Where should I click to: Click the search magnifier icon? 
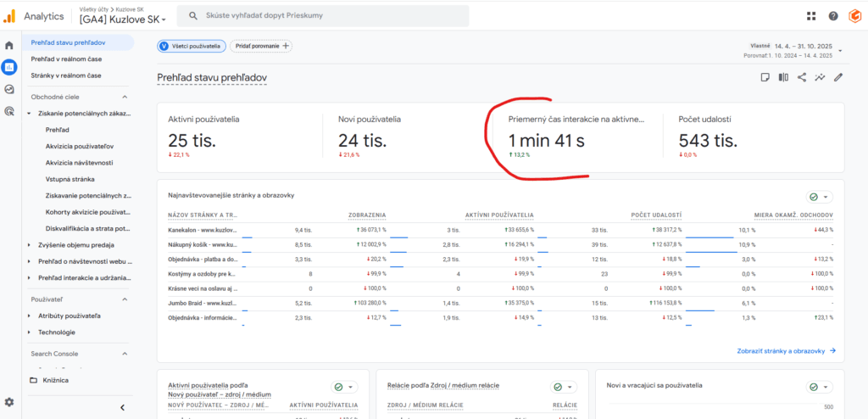193,15
